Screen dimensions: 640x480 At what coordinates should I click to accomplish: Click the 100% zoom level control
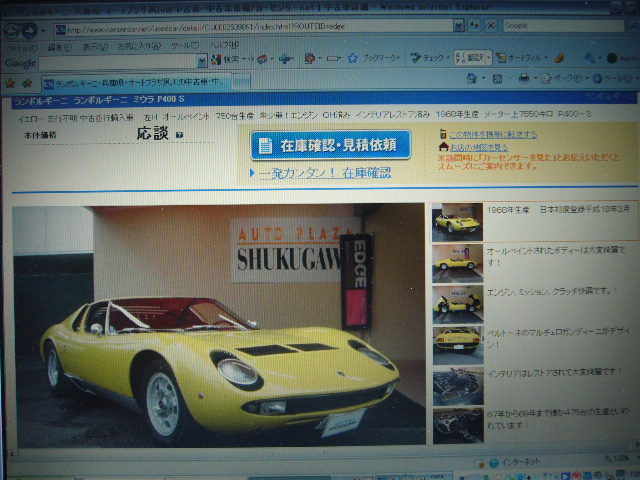tap(619, 458)
